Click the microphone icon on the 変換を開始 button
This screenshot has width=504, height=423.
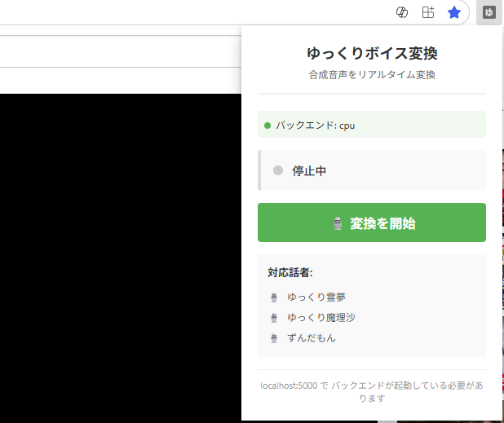[x=337, y=223]
